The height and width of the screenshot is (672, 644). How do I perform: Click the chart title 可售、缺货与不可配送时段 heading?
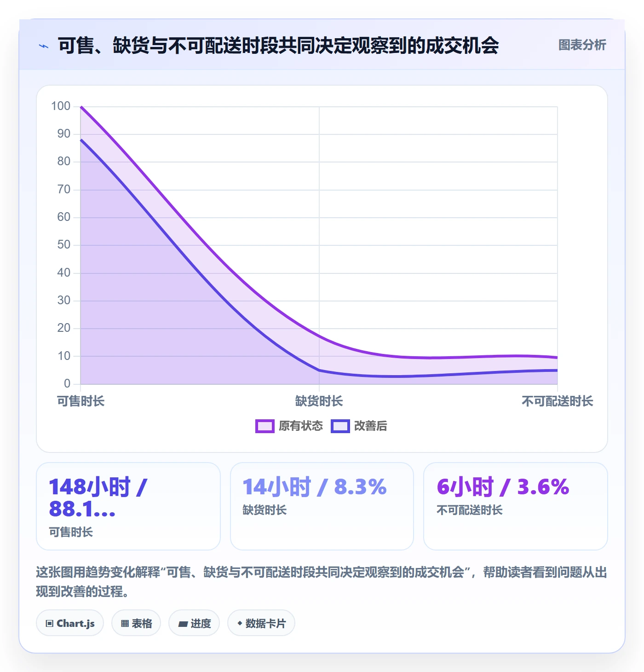278,46
